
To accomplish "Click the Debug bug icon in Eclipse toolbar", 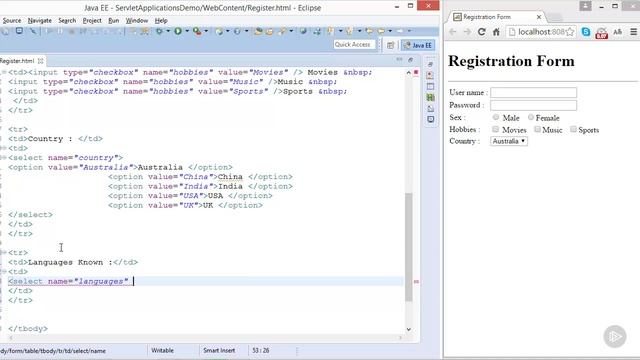I will [x=159, y=31].
